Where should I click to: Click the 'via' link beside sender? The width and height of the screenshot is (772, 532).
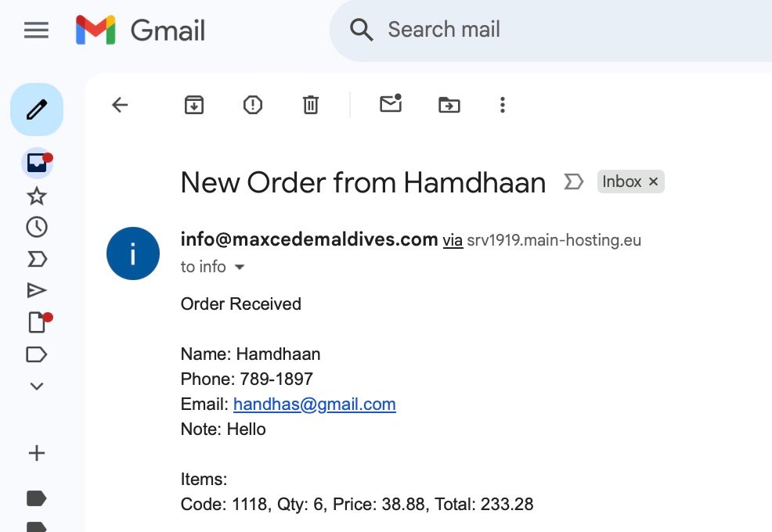pyautogui.click(x=453, y=240)
